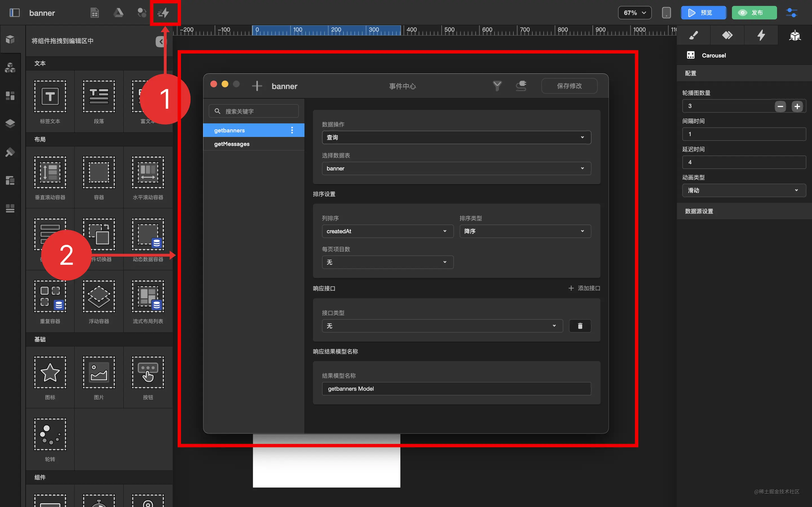Click 添加接口 add interface link
812x507 pixels.
pyautogui.click(x=584, y=288)
